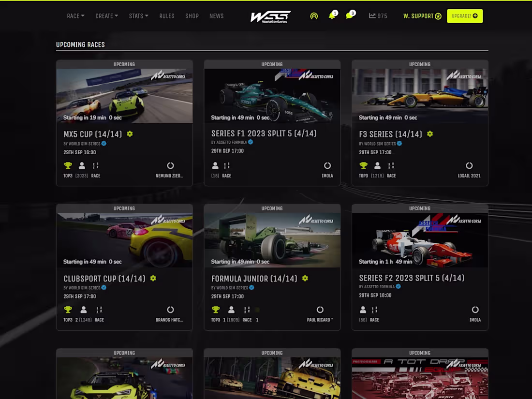Click the gear badge beside Clubsport Cup
The width and height of the screenshot is (532, 399).
(x=153, y=278)
